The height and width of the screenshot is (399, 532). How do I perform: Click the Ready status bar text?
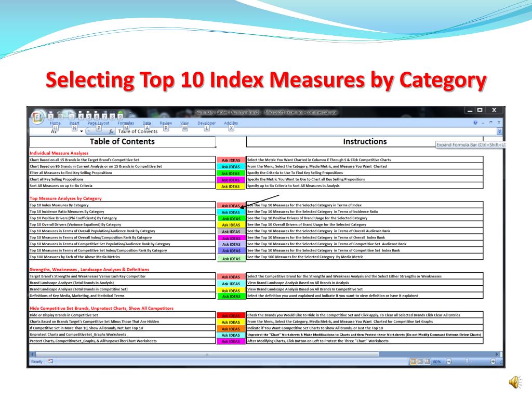click(37, 362)
